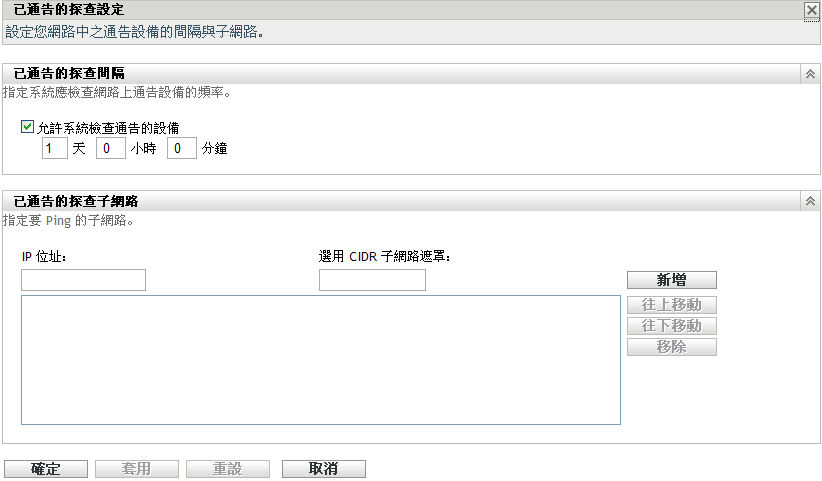822x481 pixels.
Task: Click the 已通告的探查子網路 section title
Action: (76, 201)
